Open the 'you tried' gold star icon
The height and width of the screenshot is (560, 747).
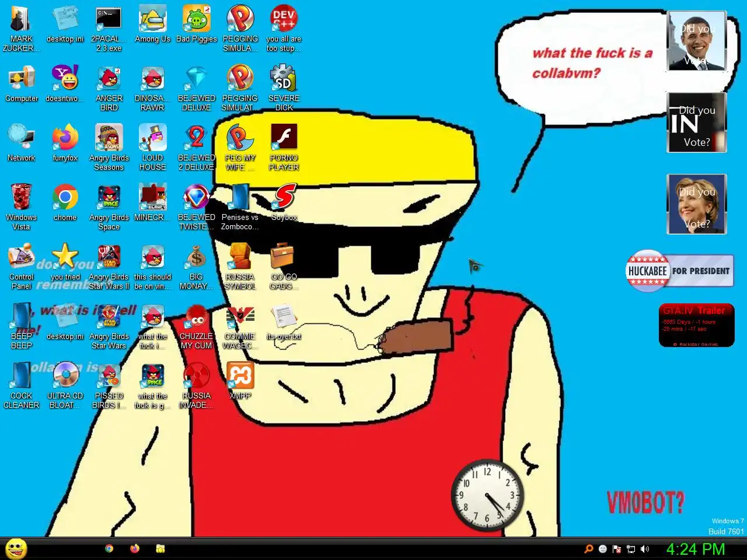pos(65,262)
